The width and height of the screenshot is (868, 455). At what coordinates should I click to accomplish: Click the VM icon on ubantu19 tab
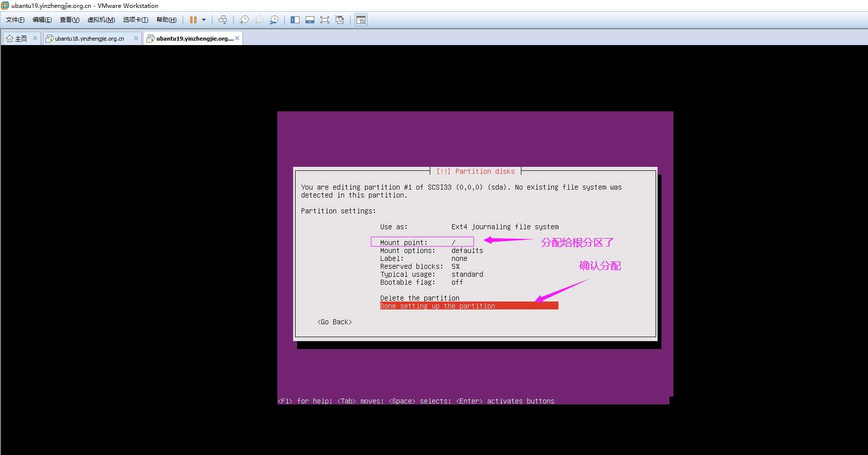pos(151,39)
